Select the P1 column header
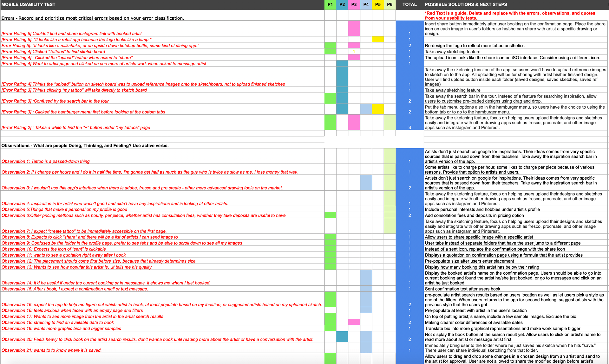Viewport: 609px width, 364px height. coord(330,4)
